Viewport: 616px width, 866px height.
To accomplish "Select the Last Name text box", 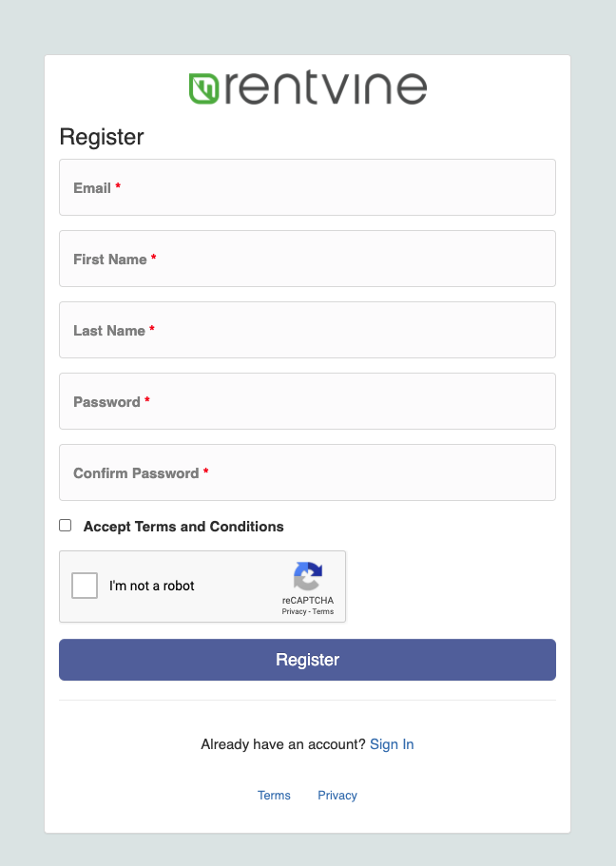I will click(x=307, y=330).
